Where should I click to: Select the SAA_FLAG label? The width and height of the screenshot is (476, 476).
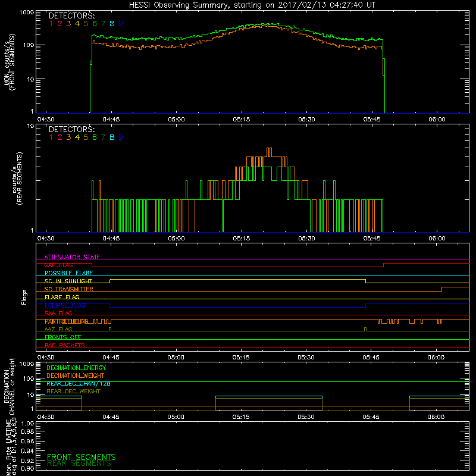(x=58, y=313)
